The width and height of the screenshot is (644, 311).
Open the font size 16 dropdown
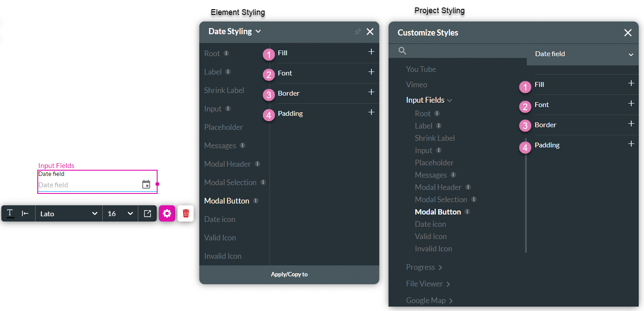(119, 213)
